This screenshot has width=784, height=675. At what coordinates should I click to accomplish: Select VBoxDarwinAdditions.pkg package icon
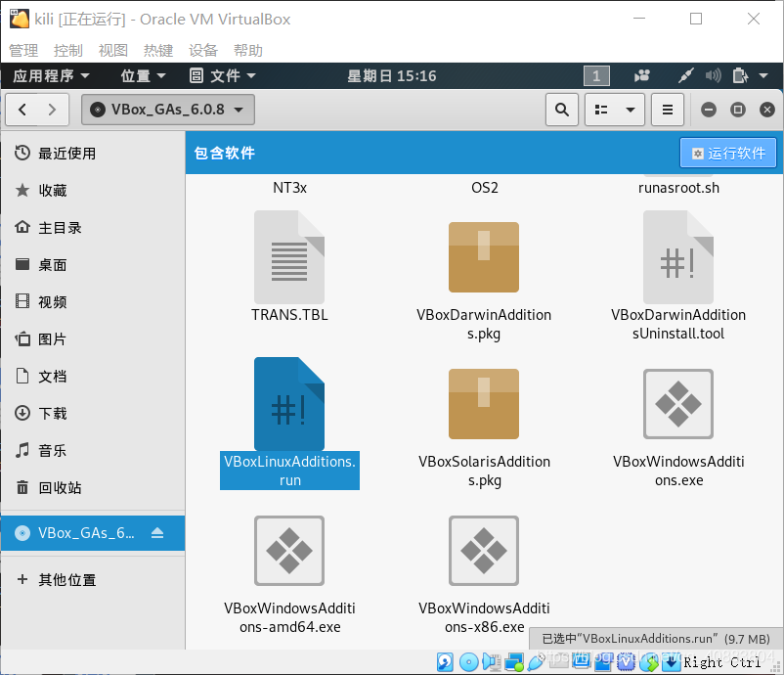(x=484, y=257)
